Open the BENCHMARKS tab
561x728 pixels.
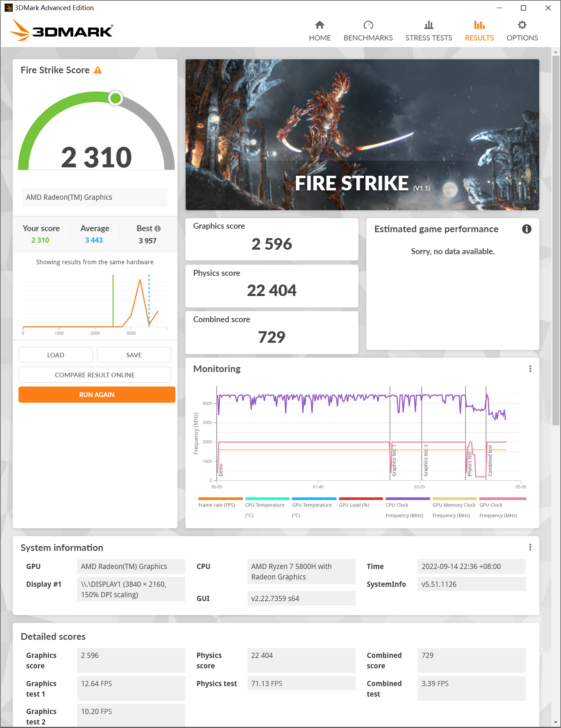pos(368,31)
